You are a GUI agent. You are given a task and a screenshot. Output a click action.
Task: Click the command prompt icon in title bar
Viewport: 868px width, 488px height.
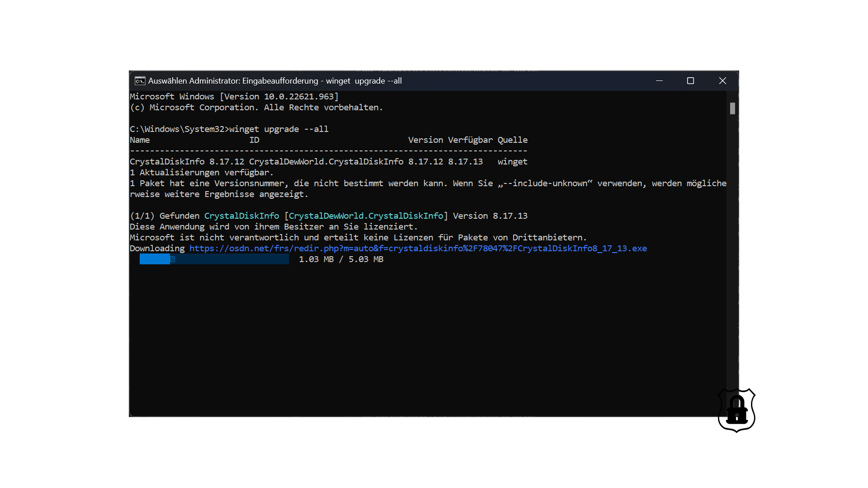click(140, 81)
